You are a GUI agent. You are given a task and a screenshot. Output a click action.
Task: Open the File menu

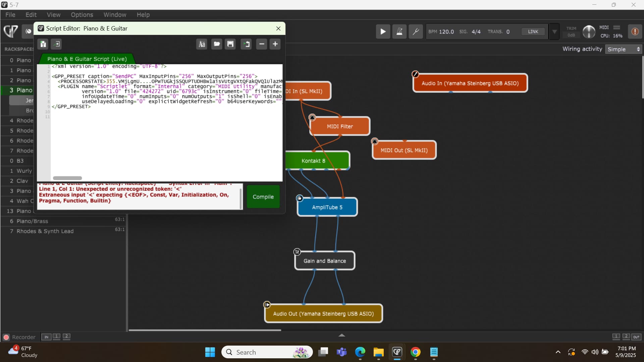coord(10,15)
